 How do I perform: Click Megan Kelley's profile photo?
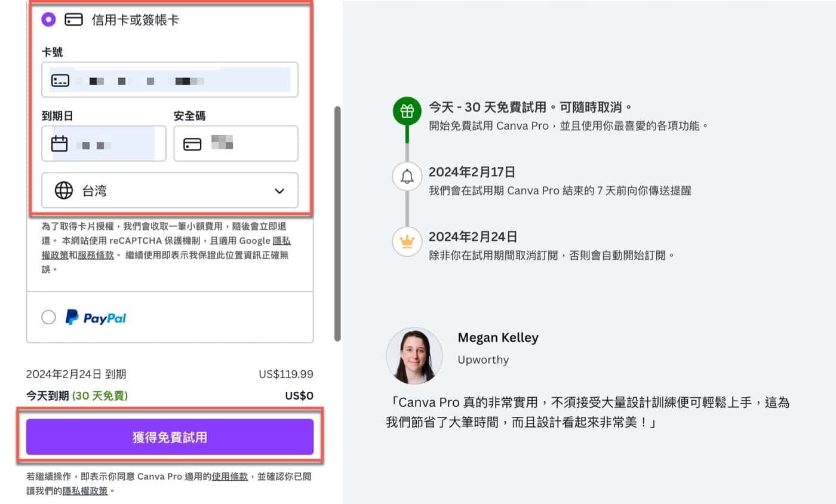point(414,355)
